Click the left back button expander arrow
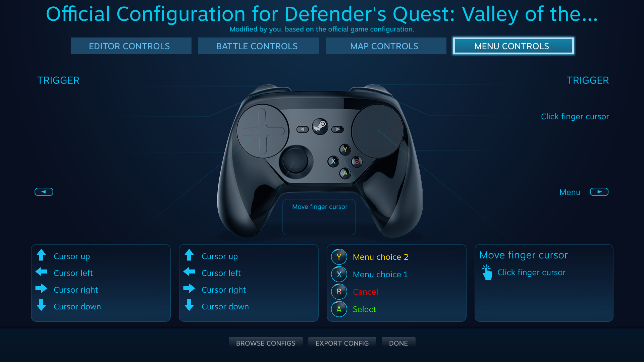Image resolution: width=644 pixels, height=362 pixels. [44, 191]
